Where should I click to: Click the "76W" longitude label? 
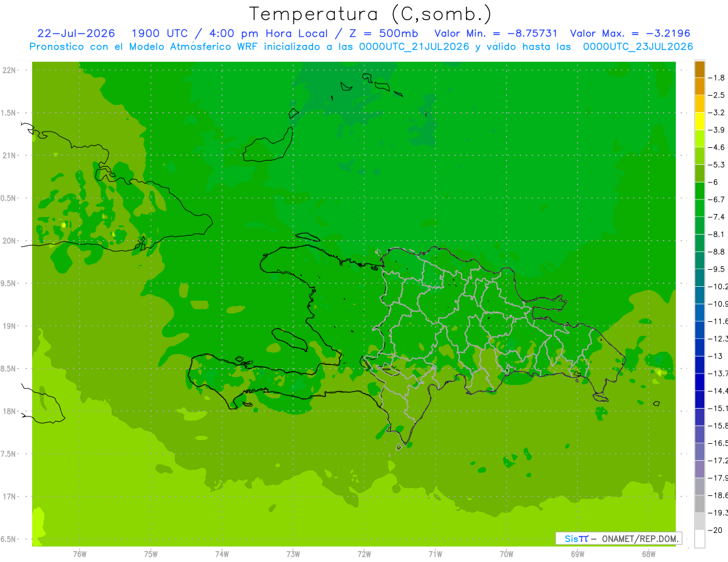pyautogui.click(x=79, y=554)
